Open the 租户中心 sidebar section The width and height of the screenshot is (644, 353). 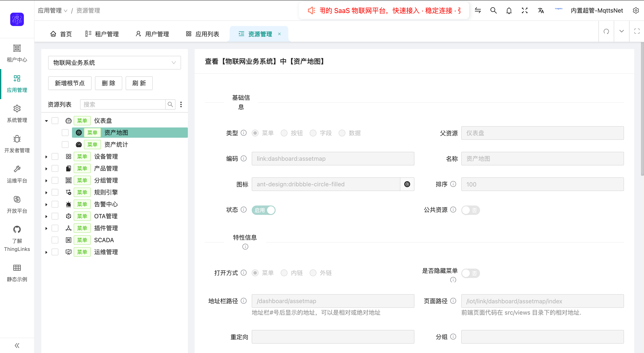coord(17,53)
